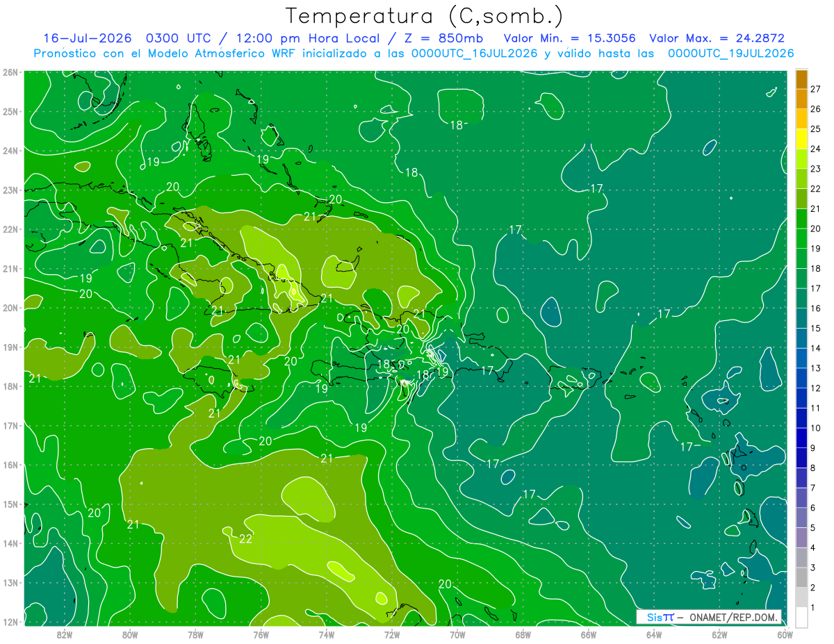Click the legend value "4"

pyautogui.click(x=813, y=547)
